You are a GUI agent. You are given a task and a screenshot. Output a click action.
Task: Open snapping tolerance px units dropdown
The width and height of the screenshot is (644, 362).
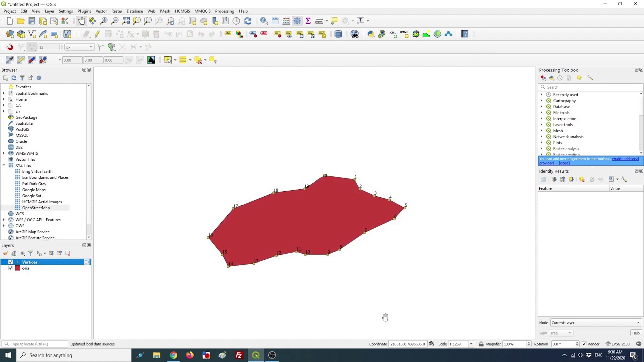pos(79,47)
